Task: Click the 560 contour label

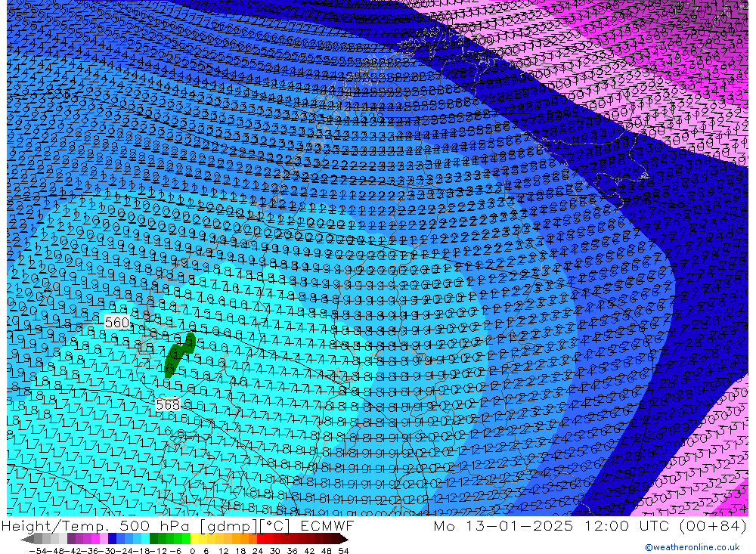Action: (117, 322)
